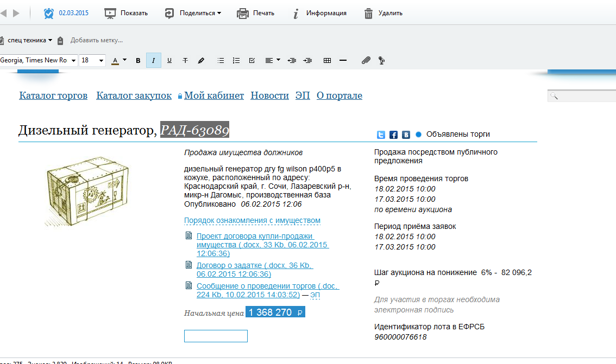Image resolution: width=616 pixels, height=364 pixels.
Task: Toggle italic formatting
Action: tap(154, 61)
